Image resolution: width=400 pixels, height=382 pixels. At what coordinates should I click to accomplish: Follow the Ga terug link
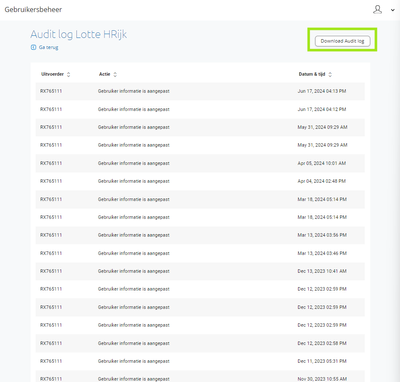[48, 47]
